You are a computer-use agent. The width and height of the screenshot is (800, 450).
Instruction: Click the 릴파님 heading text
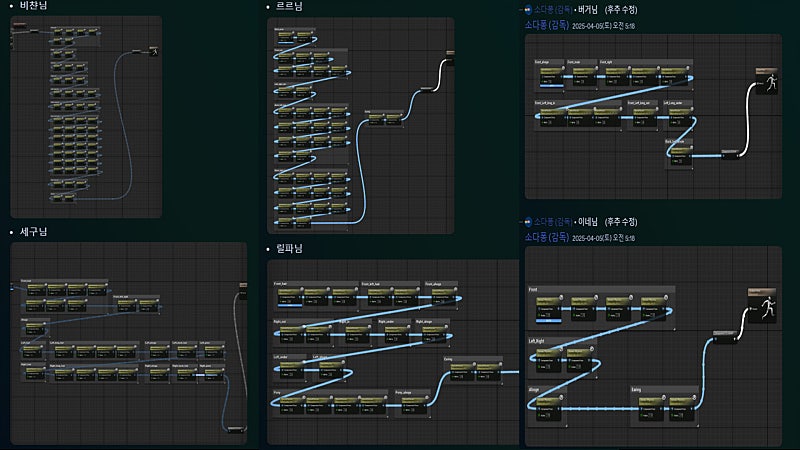pyautogui.click(x=289, y=248)
